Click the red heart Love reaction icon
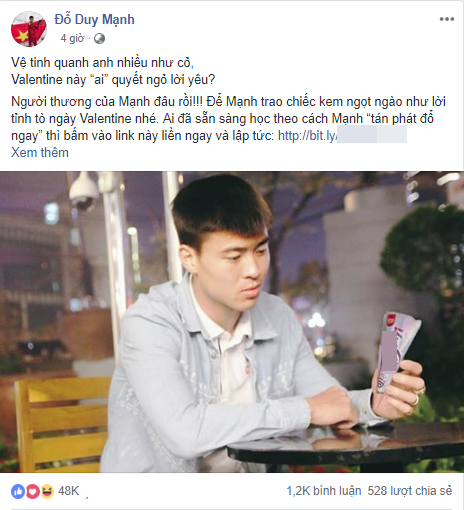 pos(33,491)
